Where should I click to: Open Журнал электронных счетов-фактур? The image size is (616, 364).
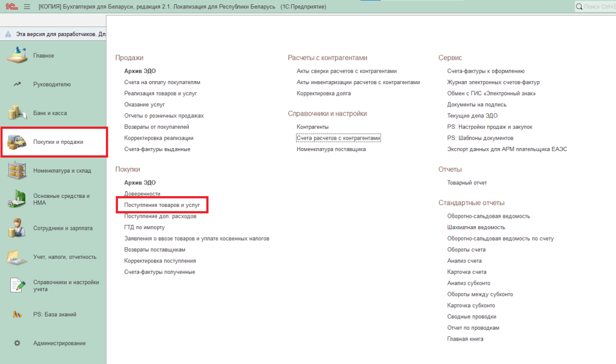(493, 82)
